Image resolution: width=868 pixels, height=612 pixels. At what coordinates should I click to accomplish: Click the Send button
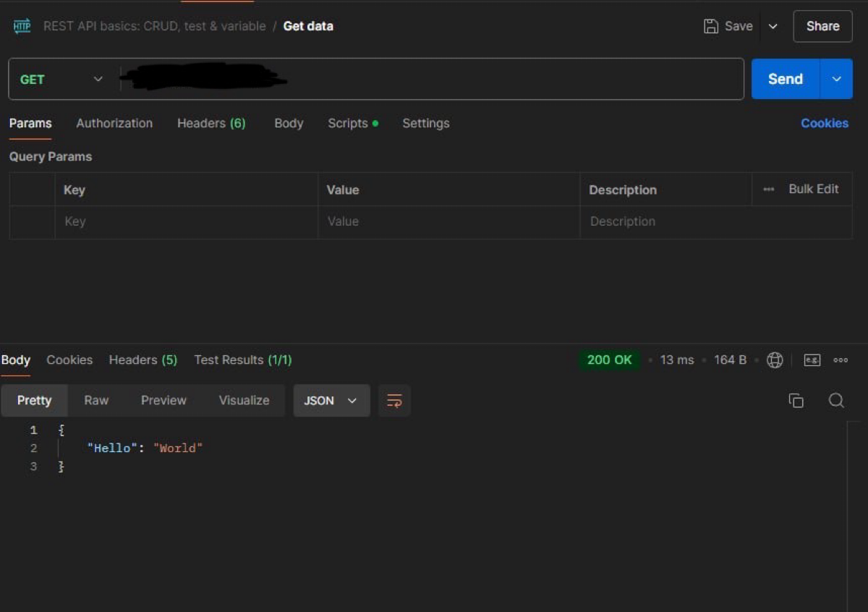[x=785, y=79]
